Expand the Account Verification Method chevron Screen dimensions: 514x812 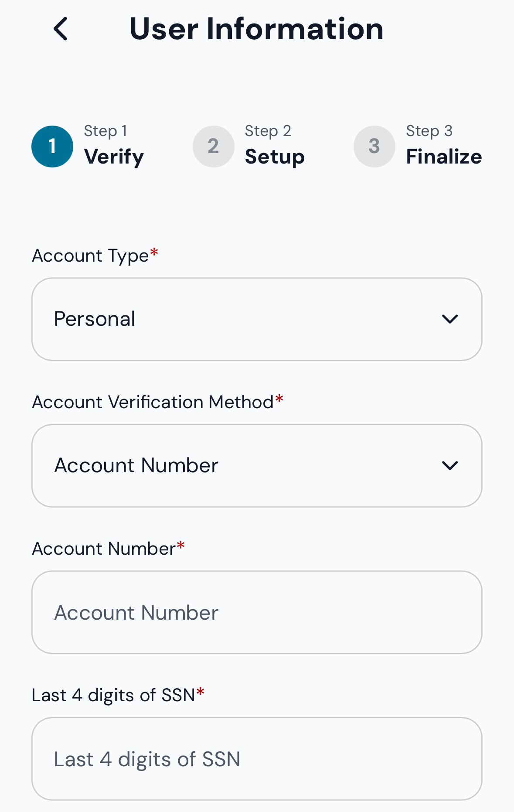tap(449, 466)
